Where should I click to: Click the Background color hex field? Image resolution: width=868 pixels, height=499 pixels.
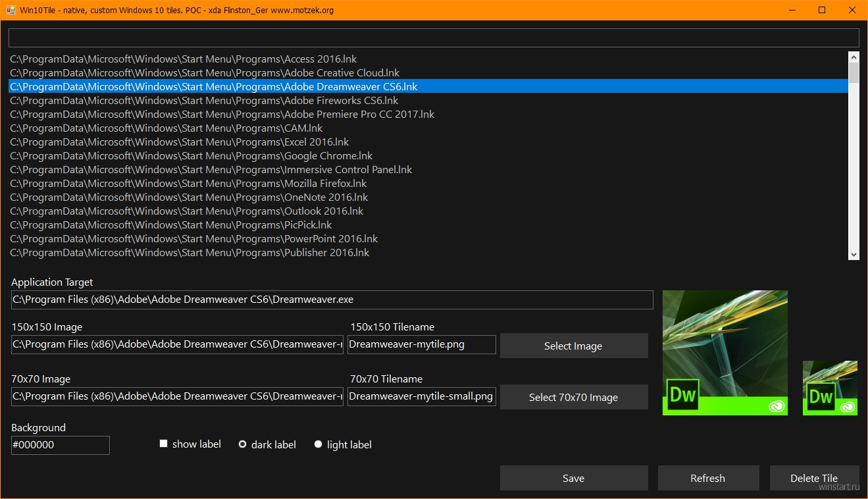[60, 445]
